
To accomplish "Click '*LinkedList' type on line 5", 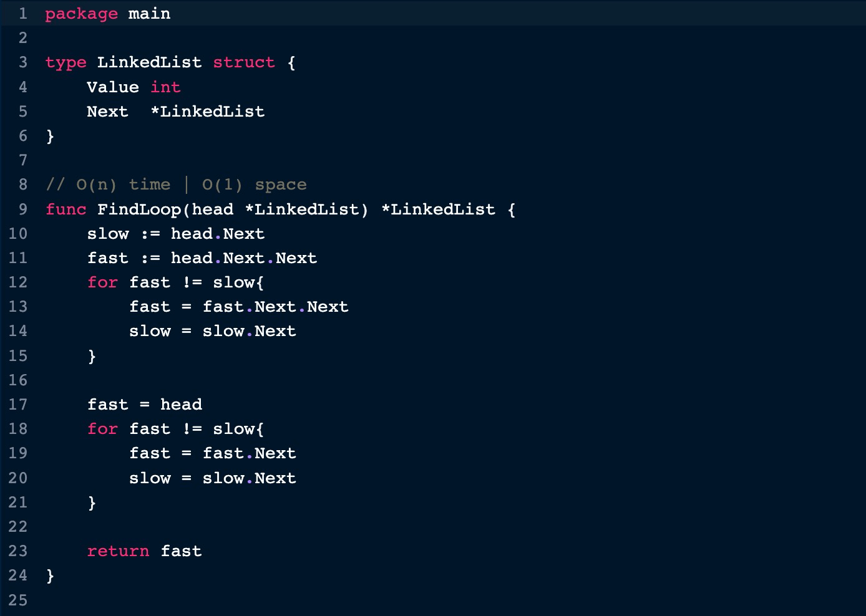I will click(207, 112).
